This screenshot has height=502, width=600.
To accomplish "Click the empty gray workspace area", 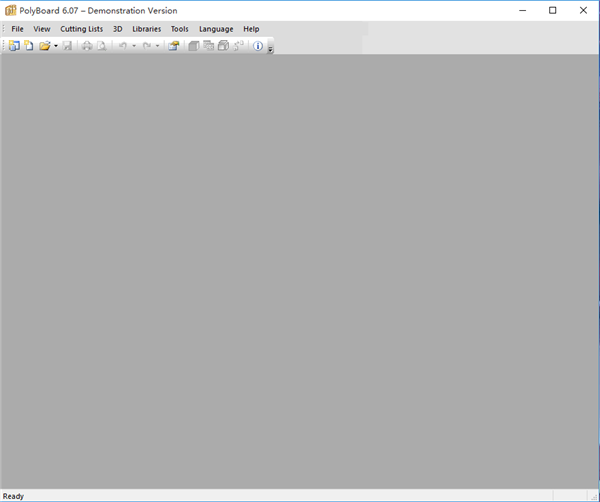I will pyautogui.click(x=300, y=270).
